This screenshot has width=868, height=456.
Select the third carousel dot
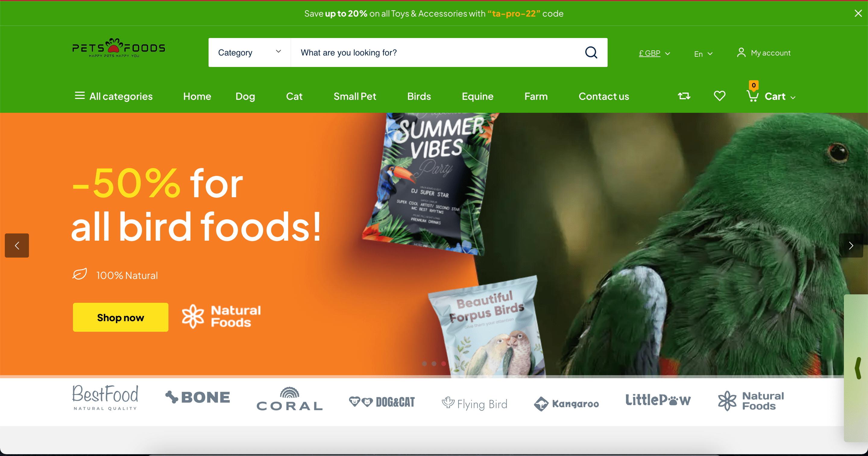[444, 364]
